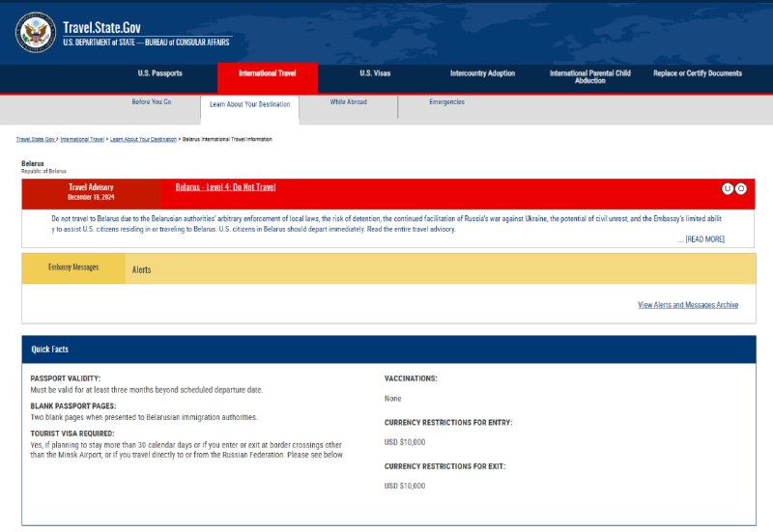Click the VACCINATIONS heading
773x532 pixels.
411,378
